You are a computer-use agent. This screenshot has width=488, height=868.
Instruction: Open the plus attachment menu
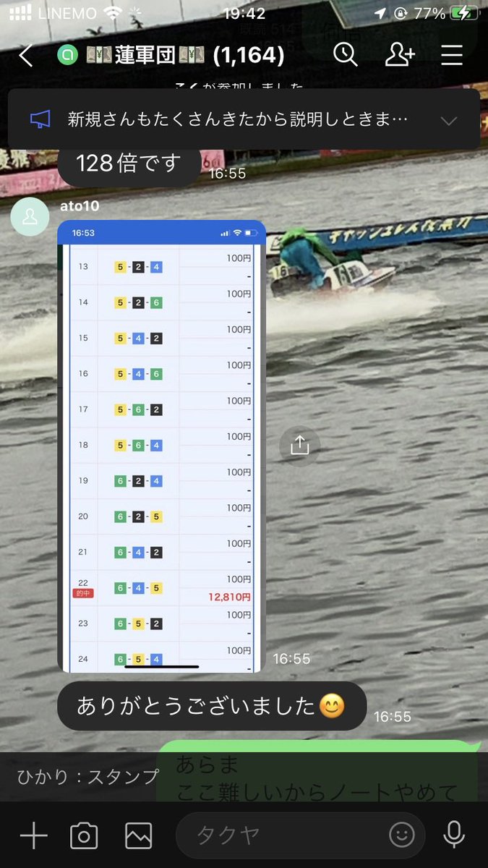pyautogui.click(x=33, y=835)
